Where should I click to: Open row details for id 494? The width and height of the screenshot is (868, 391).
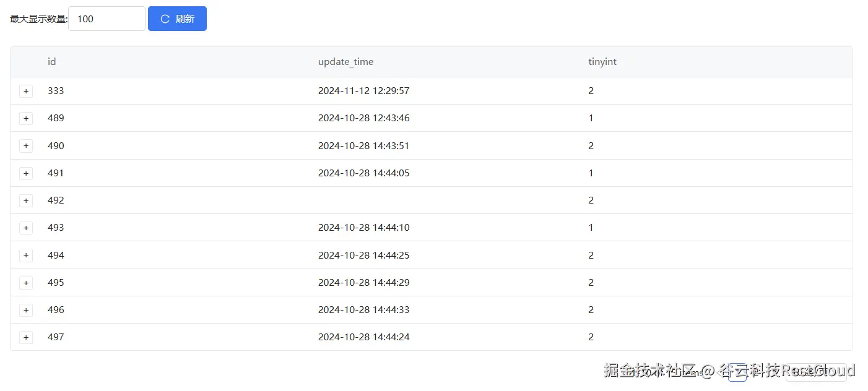click(26, 256)
